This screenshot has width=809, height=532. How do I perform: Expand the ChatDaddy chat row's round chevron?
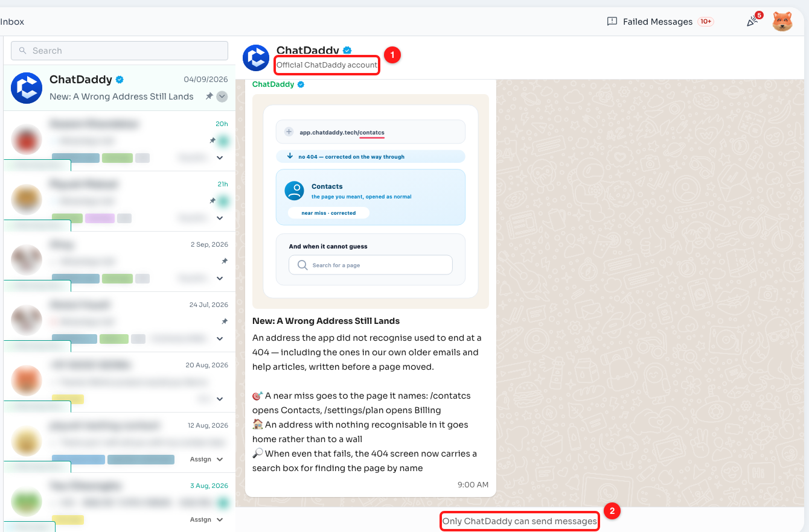[x=222, y=96]
